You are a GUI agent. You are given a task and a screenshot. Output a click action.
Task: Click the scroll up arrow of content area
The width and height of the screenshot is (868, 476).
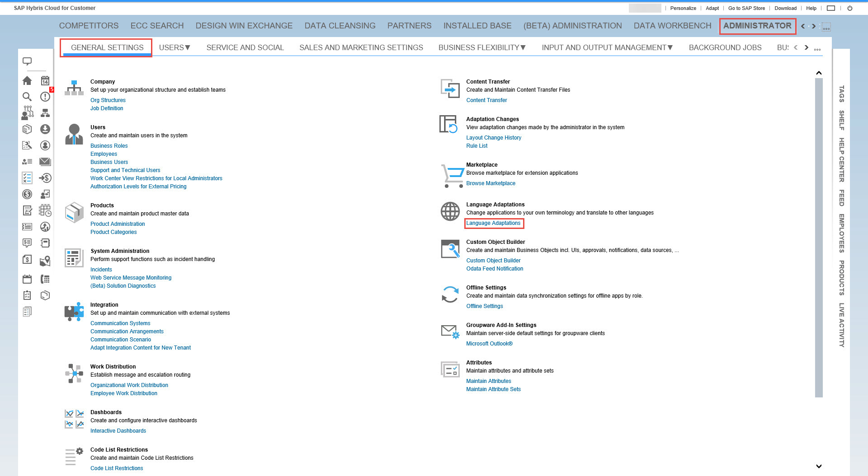click(x=819, y=73)
